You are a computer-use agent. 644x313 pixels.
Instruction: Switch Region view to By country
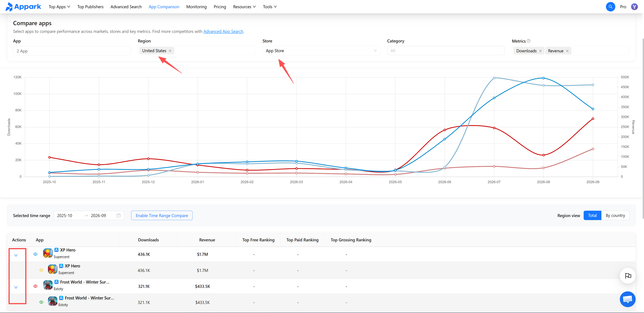pyautogui.click(x=615, y=216)
